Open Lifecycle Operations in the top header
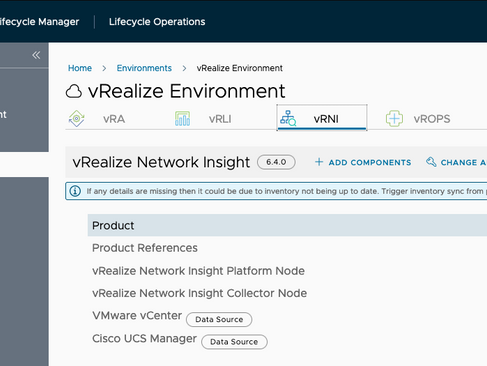487x366 pixels. 157,22
